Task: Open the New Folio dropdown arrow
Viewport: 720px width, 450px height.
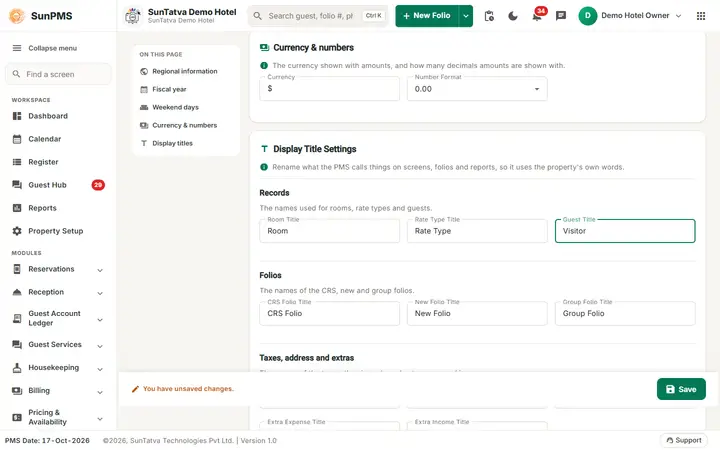Action: tap(466, 16)
